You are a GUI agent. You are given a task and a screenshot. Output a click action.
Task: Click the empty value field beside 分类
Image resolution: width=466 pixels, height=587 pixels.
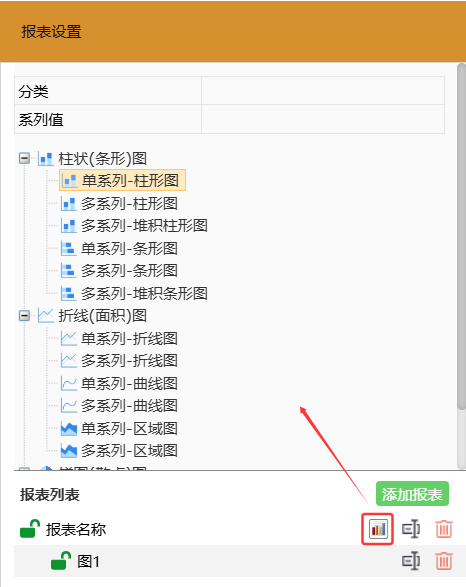tap(323, 91)
